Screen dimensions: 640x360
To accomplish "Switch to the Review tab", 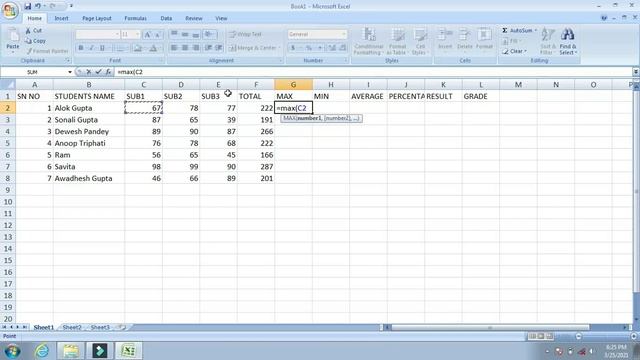I will (x=194, y=18).
